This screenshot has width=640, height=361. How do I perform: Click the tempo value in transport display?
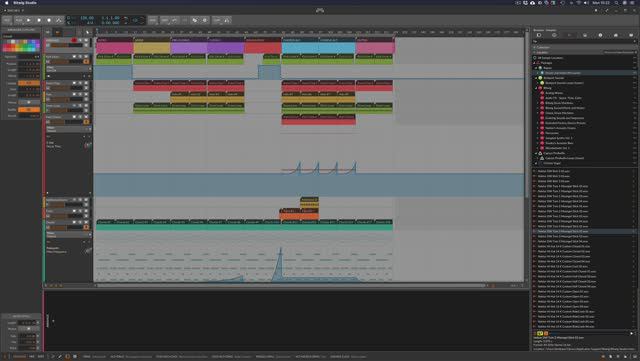(87, 18)
